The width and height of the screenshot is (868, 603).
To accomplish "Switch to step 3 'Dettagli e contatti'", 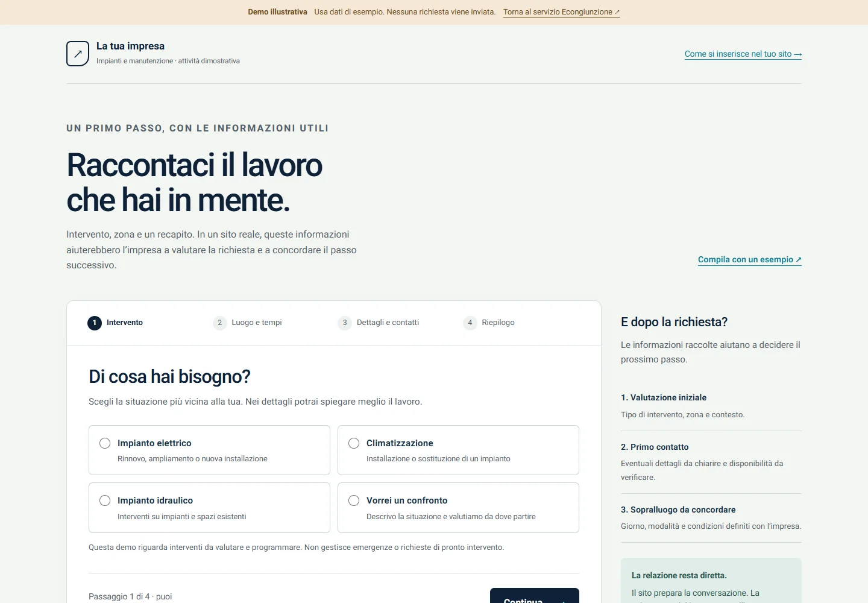I will coord(379,323).
